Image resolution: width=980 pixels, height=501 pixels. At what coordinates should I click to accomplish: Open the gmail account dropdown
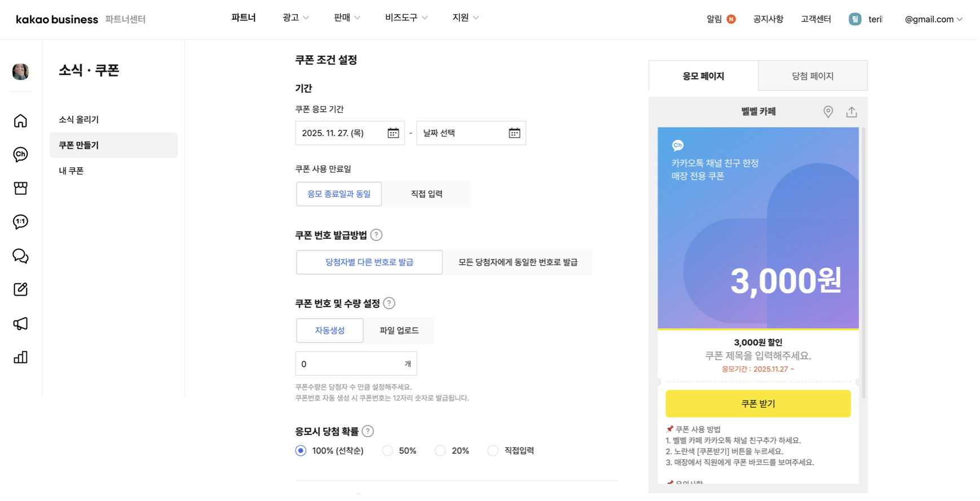(933, 19)
